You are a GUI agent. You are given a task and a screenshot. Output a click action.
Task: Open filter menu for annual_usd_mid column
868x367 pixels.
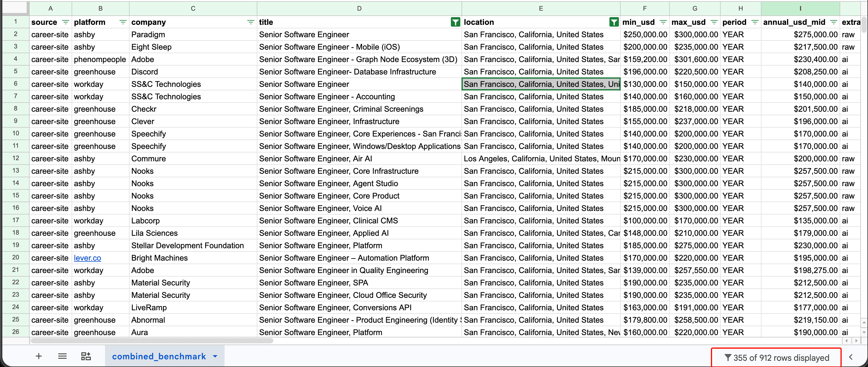pyautogui.click(x=834, y=22)
